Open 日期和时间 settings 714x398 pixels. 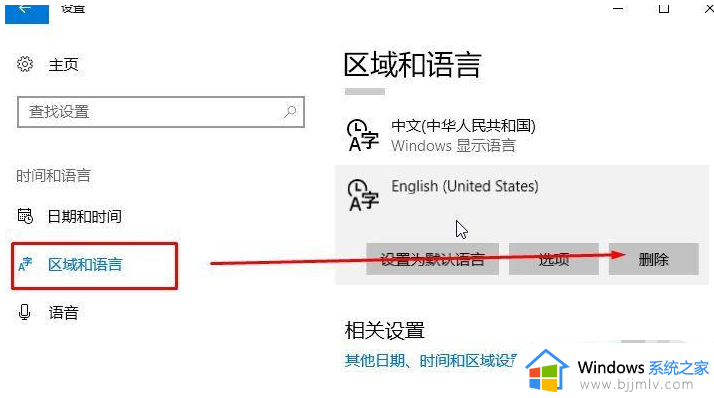[84, 216]
